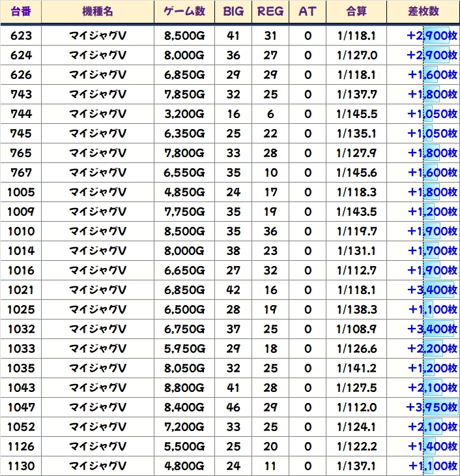Click the BIG column header
The image size is (460, 476).
(233, 12)
